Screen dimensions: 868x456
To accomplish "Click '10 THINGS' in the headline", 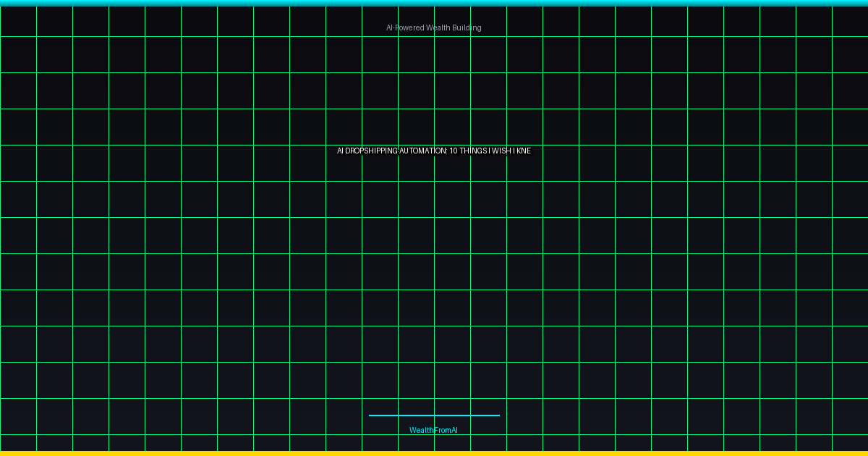I will (x=469, y=151).
